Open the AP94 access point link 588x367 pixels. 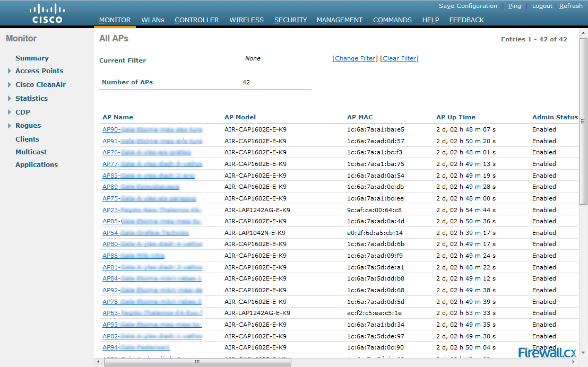pos(136,348)
